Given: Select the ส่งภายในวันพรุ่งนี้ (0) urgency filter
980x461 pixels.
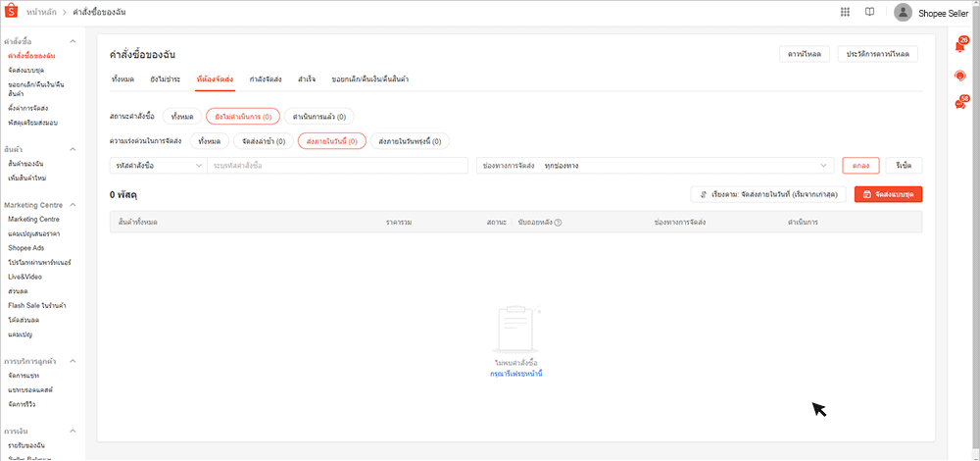Looking at the screenshot, I should point(410,141).
